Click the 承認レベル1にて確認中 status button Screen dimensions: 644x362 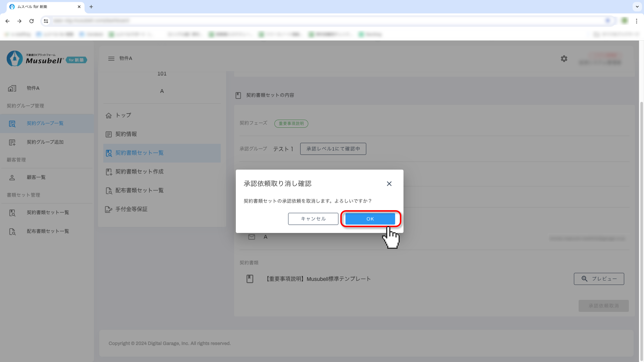pyautogui.click(x=333, y=149)
